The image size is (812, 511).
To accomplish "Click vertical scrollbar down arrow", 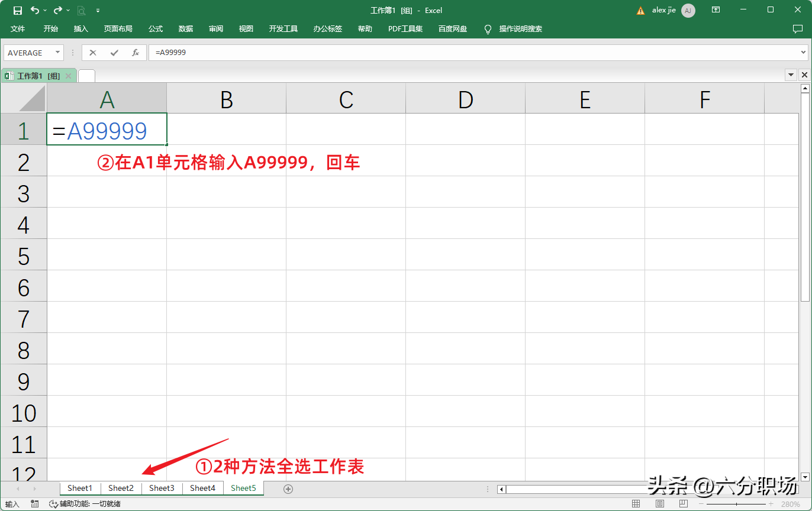I will click(x=805, y=477).
